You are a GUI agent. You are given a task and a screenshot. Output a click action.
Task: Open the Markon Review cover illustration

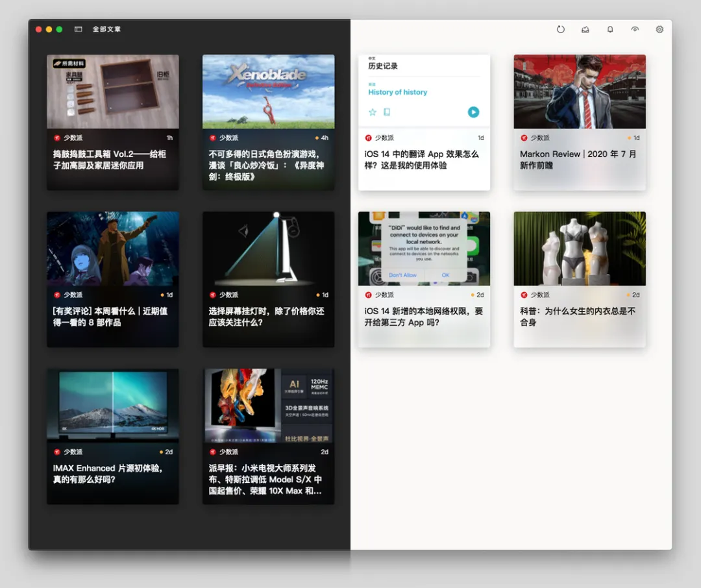[580, 92]
